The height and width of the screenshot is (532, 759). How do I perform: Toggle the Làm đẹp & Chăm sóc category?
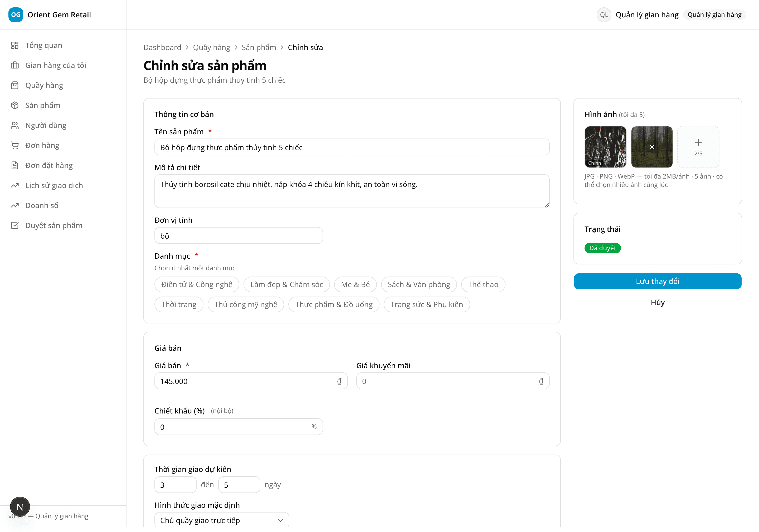pyautogui.click(x=287, y=284)
